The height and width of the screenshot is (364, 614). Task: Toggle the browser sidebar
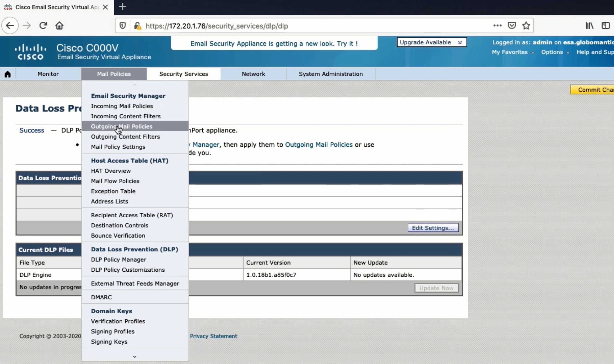[606, 26]
